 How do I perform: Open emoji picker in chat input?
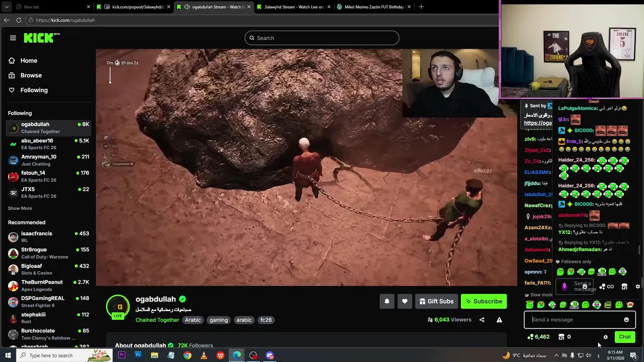(x=626, y=320)
